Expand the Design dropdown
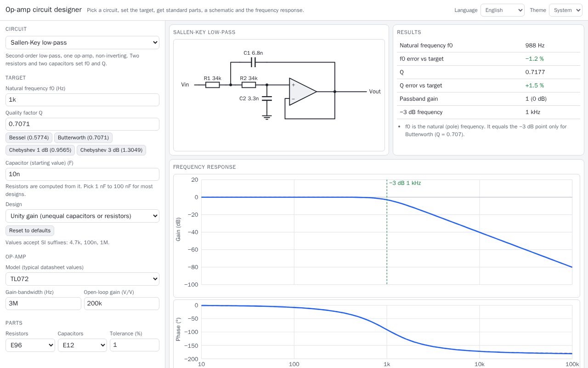Viewport: 588px width, 368px height. 82,216
